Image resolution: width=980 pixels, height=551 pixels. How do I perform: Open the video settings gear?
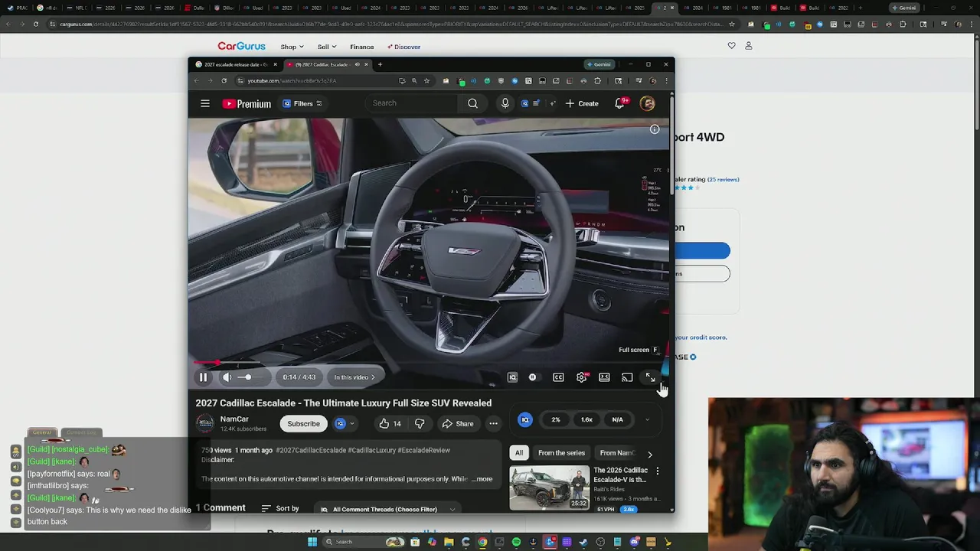pyautogui.click(x=582, y=377)
